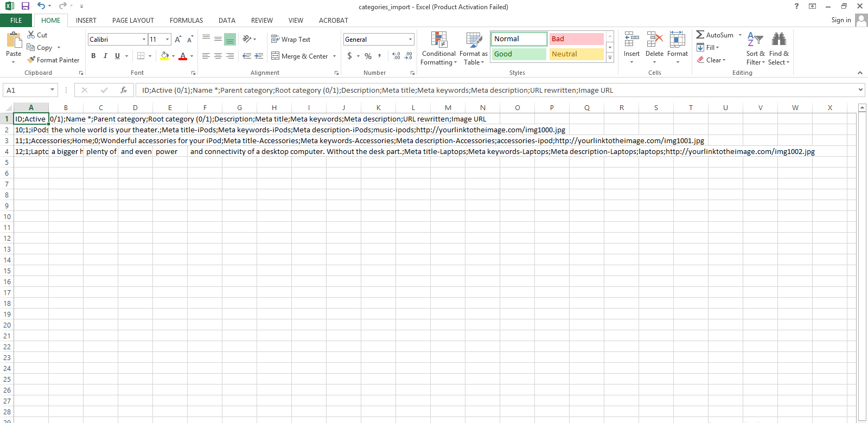Screen dimensions: 868x423
Task: Open the Fill dropdown
Action: click(708, 47)
